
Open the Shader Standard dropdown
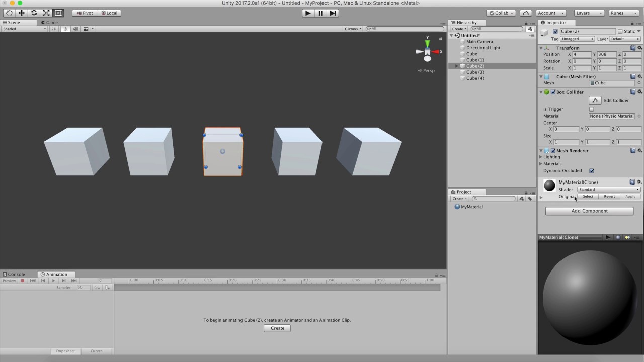click(609, 190)
